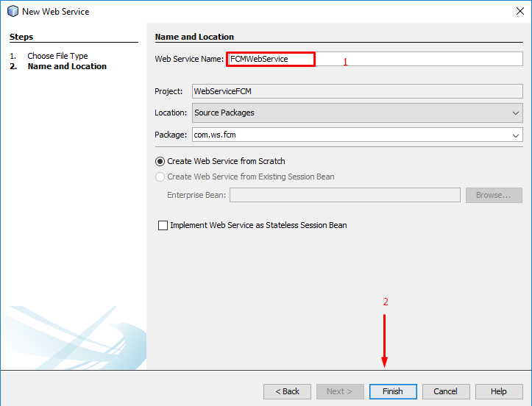The width and height of the screenshot is (532, 406).
Task: Open the Location dropdown
Action: coord(358,113)
